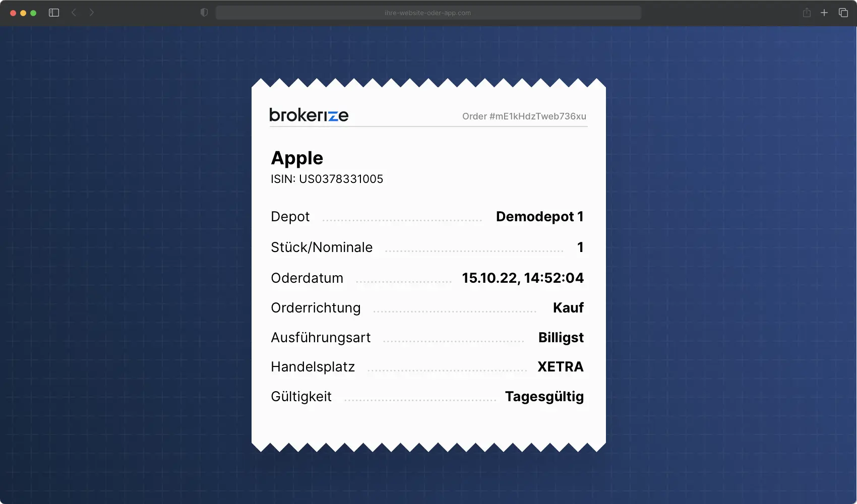Go back with the left chevron

[x=74, y=13]
